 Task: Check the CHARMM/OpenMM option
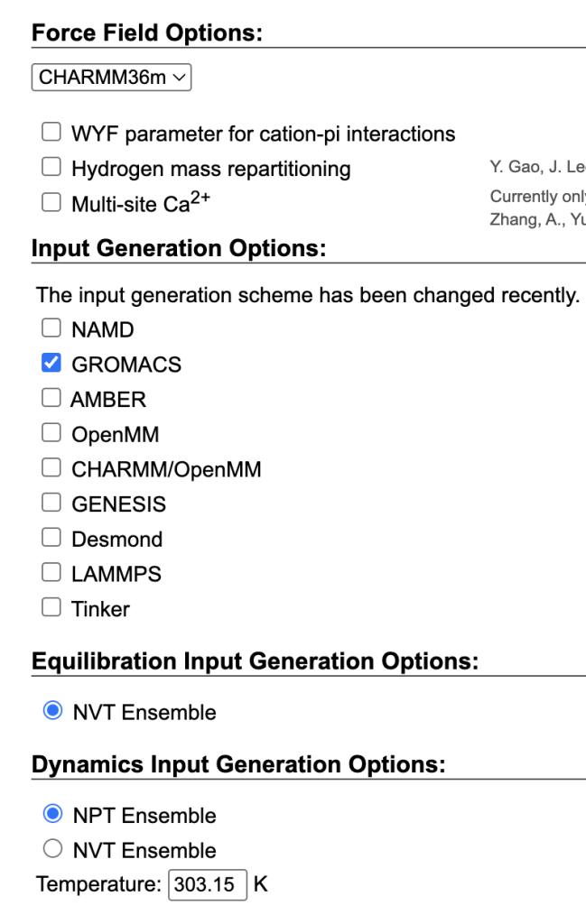pyautogui.click(x=51, y=469)
